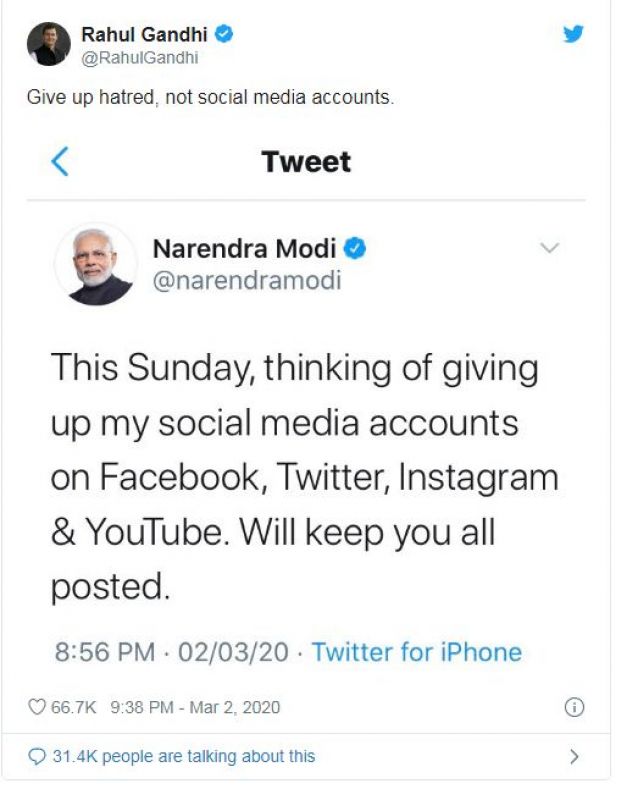
Task: Expand conversation with the bottom right chevron
Action: [x=574, y=756]
